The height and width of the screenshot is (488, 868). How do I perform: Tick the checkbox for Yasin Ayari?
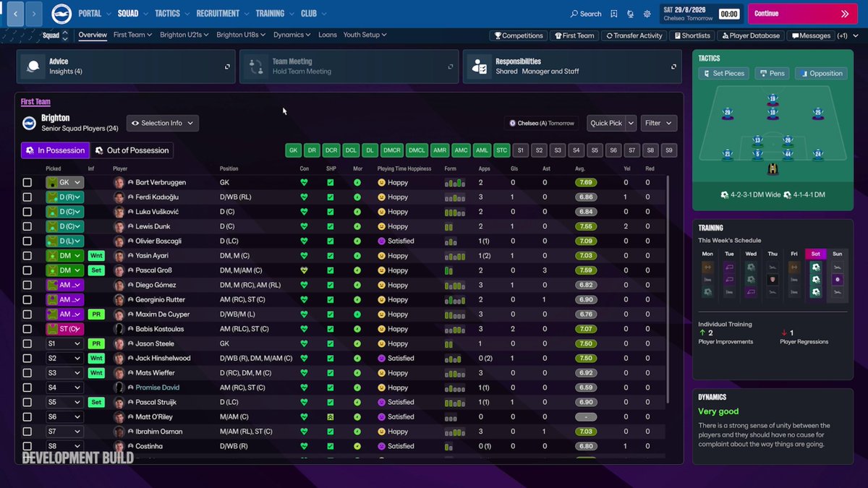tap(27, 256)
